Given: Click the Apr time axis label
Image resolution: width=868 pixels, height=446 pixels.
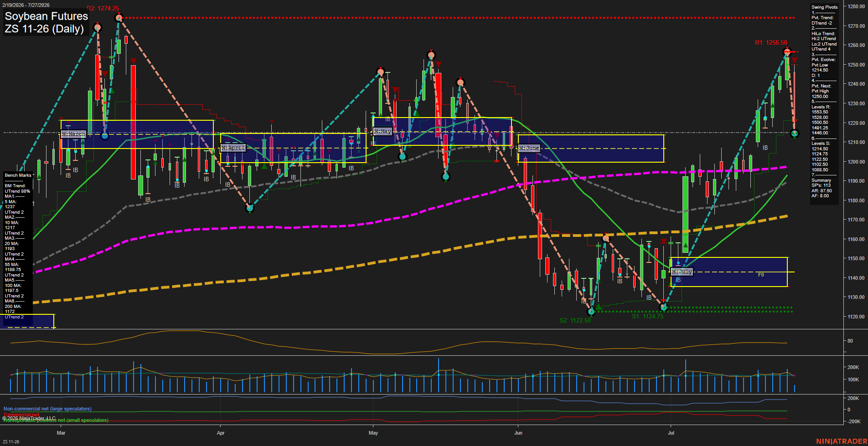Looking at the screenshot, I should click(221, 433).
